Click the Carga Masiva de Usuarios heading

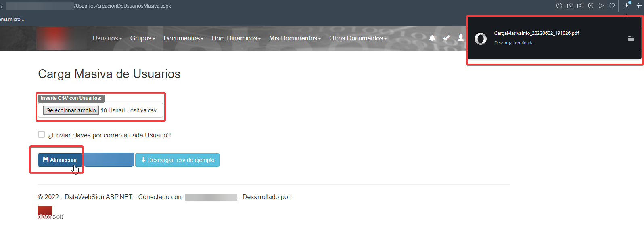(x=109, y=74)
